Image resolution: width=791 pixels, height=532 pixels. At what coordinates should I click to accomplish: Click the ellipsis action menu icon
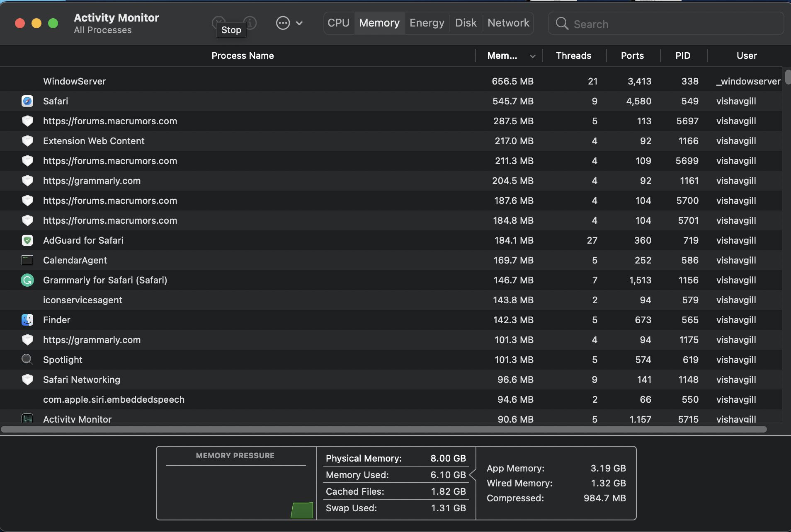[283, 23]
